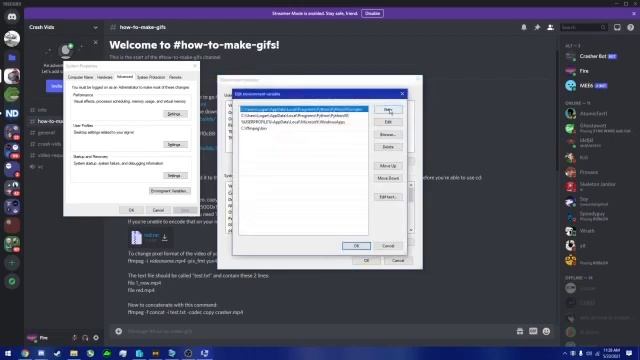The height and width of the screenshot is (360, 640).
Task: Open Chrome from the taskbar
Action: point(25,353)
